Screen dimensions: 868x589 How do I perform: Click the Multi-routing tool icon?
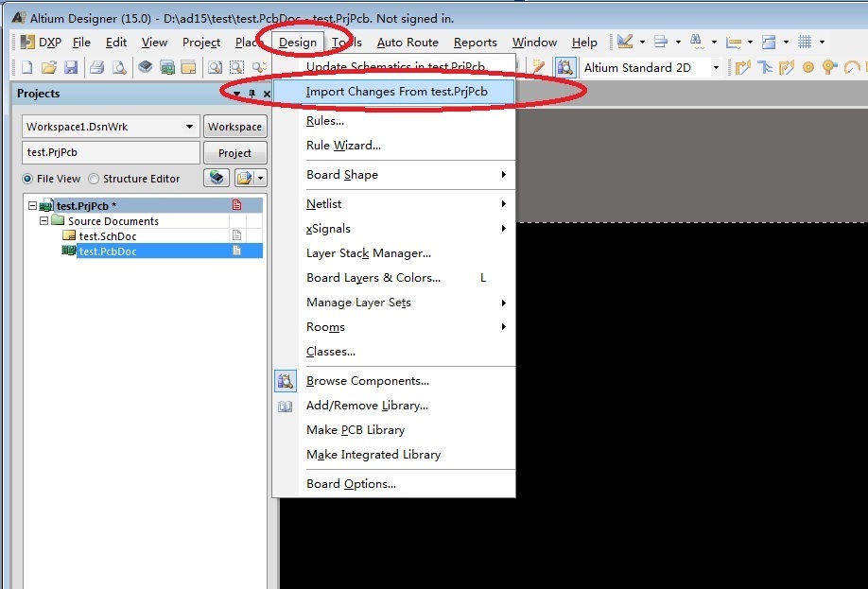(765, 67)
